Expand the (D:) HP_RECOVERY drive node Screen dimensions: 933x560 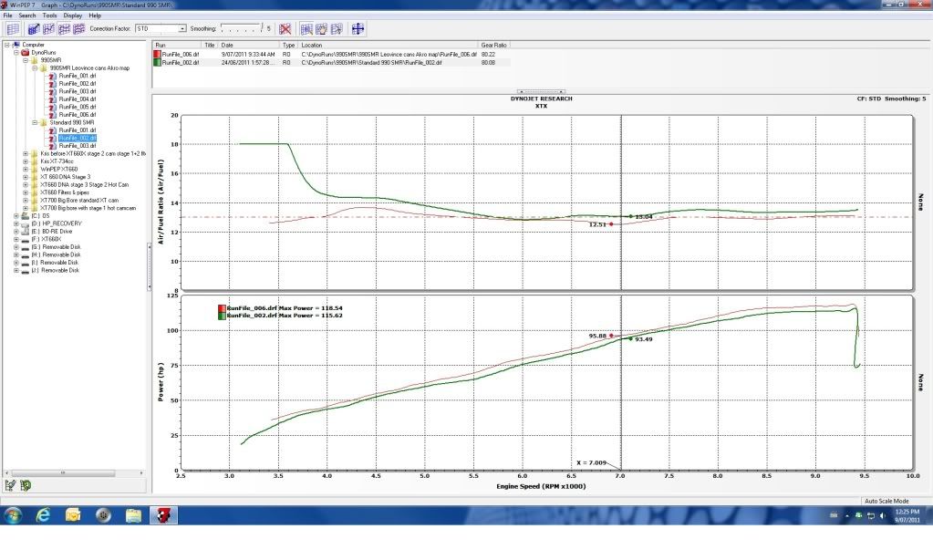pyautogui.click(x=16, y=223)
